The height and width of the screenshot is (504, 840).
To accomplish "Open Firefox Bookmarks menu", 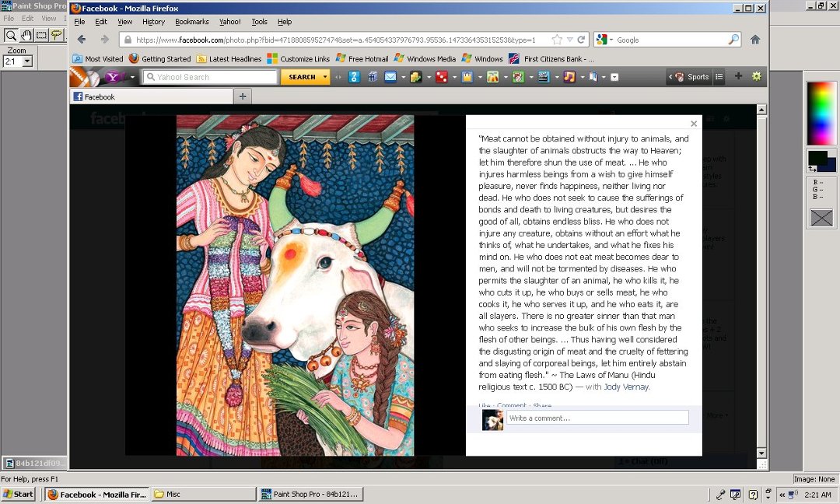I will pos(192,22).
